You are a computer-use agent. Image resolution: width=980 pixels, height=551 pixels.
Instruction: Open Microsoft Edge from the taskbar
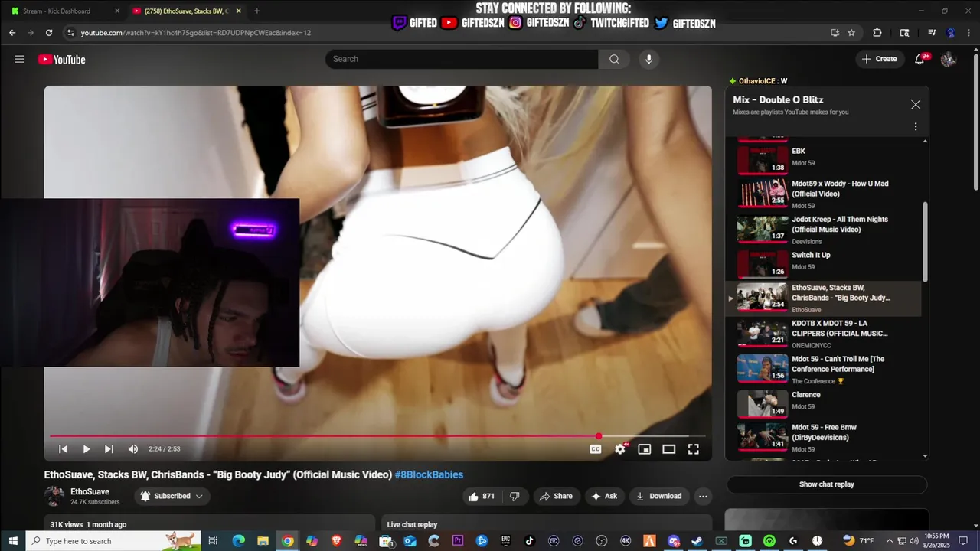238,541
